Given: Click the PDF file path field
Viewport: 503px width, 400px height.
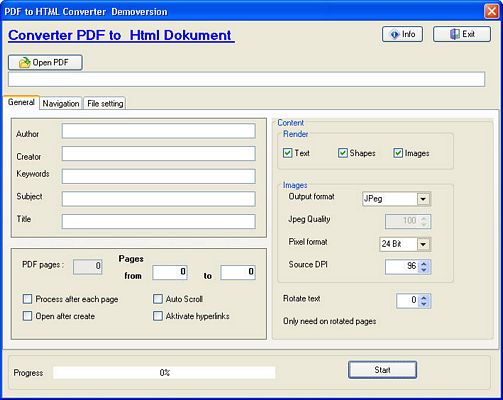Looking at the screenshot, I should pos(247,79).
